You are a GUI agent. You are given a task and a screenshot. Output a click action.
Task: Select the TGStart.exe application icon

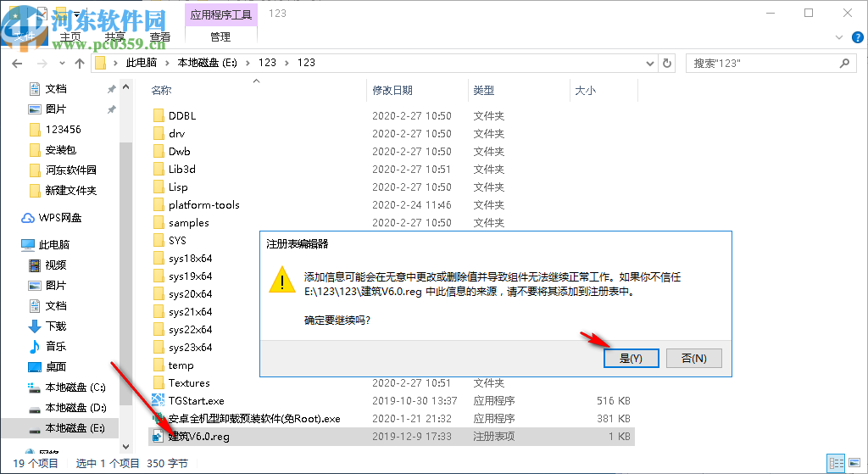click(x=159, y=400)
